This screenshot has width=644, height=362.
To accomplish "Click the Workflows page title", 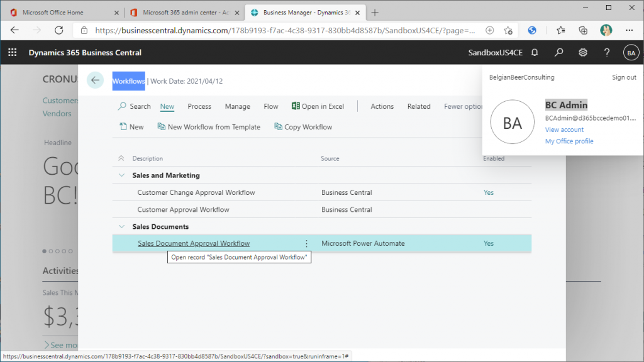I will click(x=128, y=81).
